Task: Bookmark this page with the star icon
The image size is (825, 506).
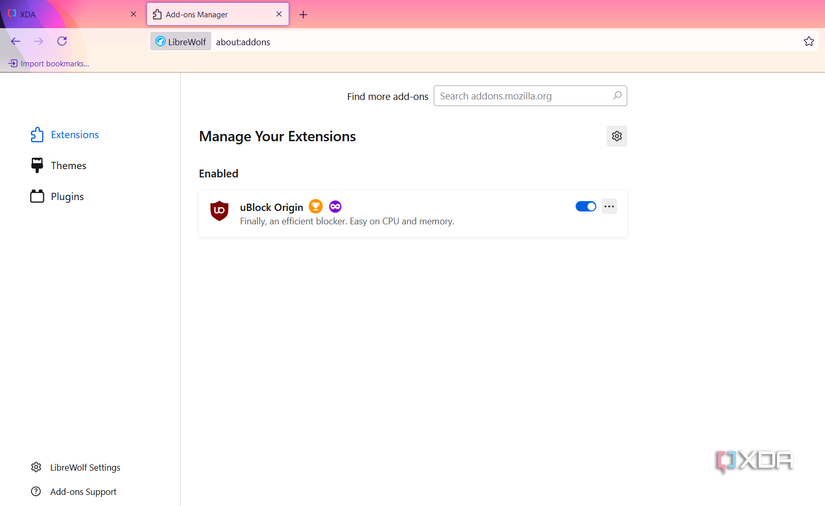Action: coord(809,41)
